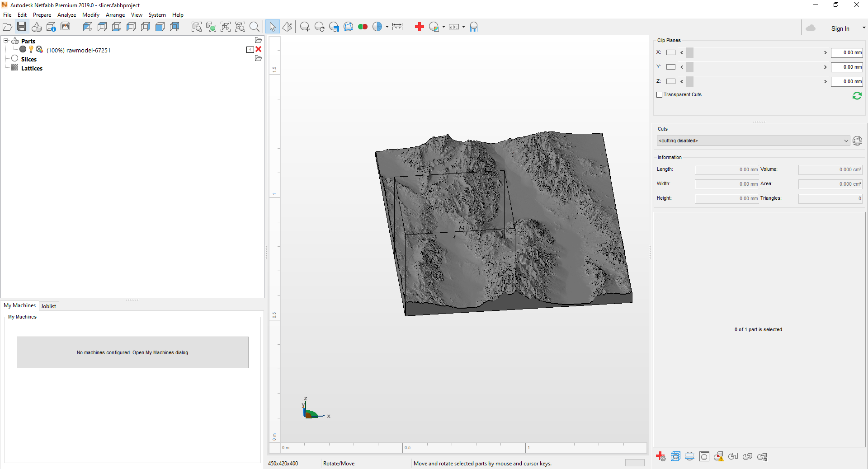Click the Sign In link
This screenshot has width=868, height=469.
click(840, 28)
